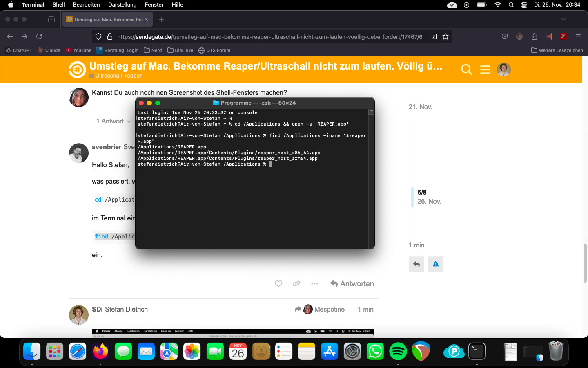The image size is (588, 368).
Task: Toggle the topic notification bell
Action: point(436,264)
